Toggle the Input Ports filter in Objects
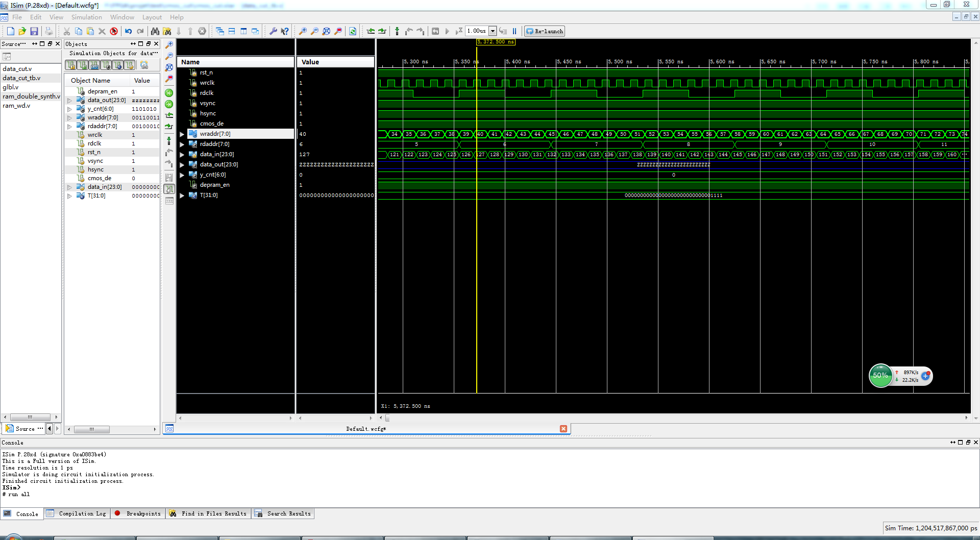The width and height of the screenshot is (980, 540). click(71, 65)
